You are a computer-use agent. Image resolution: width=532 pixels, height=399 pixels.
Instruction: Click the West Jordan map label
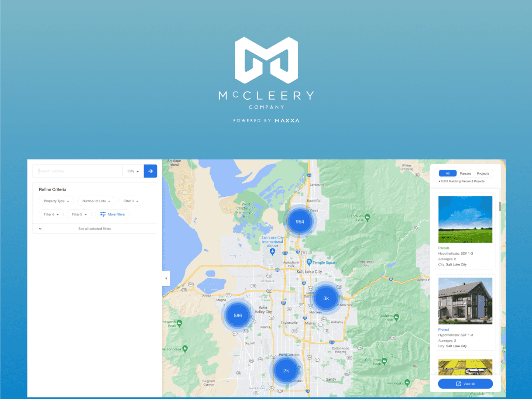[x=289, y=355]
